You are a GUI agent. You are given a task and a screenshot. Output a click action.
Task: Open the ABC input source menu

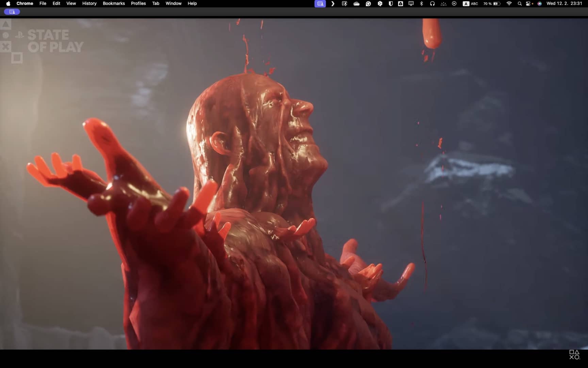pos(470,3)
